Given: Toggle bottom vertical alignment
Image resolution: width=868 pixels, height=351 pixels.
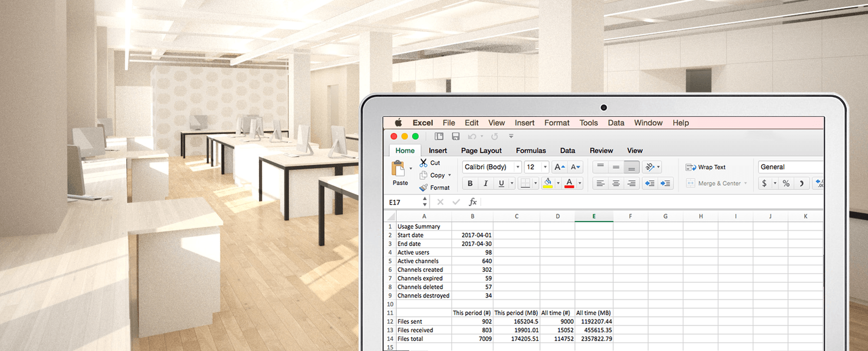Looking at the screenshot, I should click(x=631, y=167).
